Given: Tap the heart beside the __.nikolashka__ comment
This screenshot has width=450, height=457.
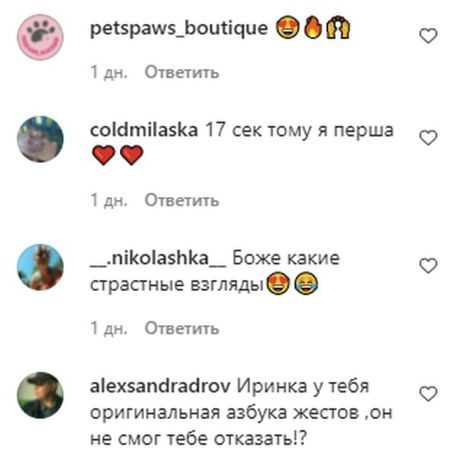Looking at the screenshot, I should click(428, 266).
